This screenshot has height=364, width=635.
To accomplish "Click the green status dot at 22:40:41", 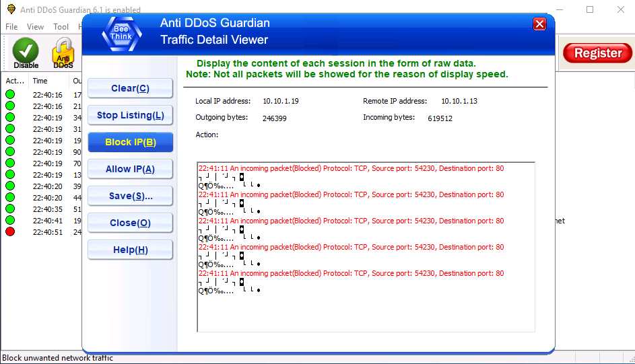I will (x=10, y=221).
